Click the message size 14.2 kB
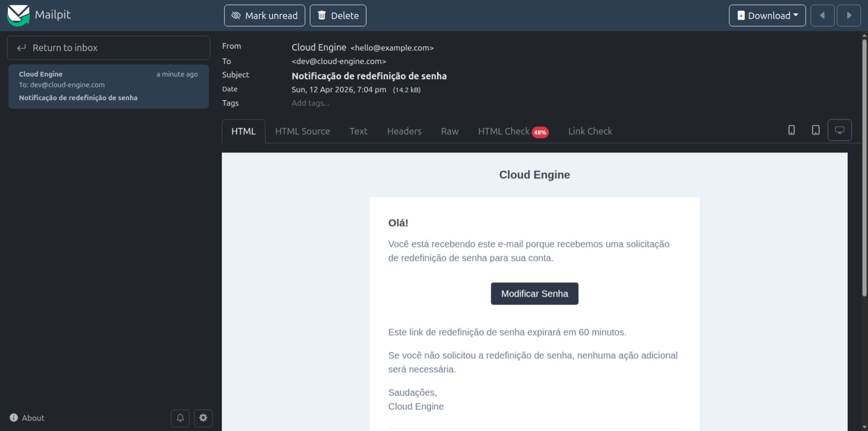868x431 pixels. [x=407, y=90]
